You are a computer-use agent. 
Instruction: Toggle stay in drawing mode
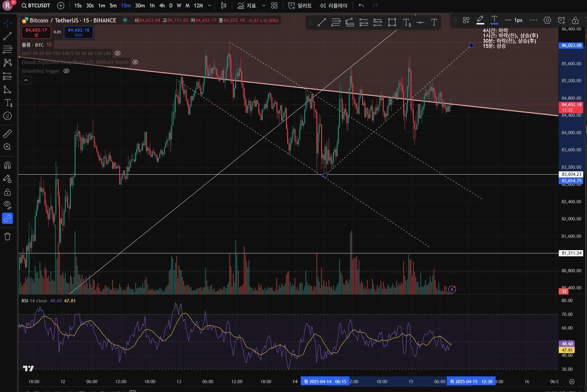[7, 179]
